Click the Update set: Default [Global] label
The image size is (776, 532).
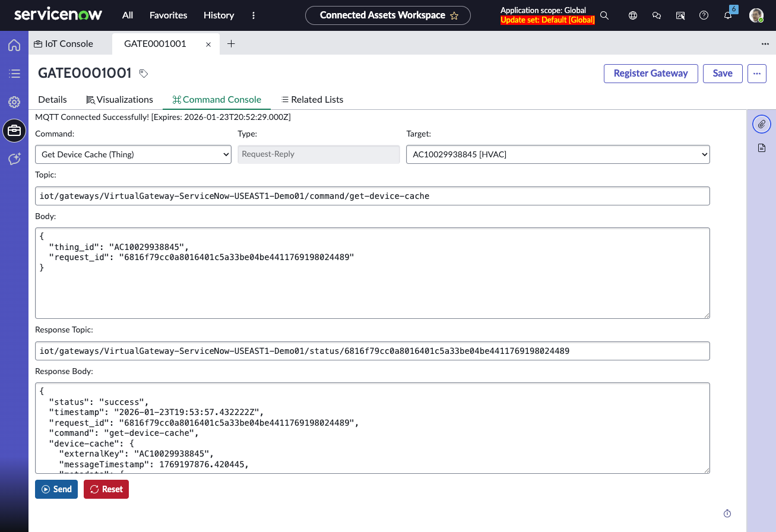coord(547,20)
